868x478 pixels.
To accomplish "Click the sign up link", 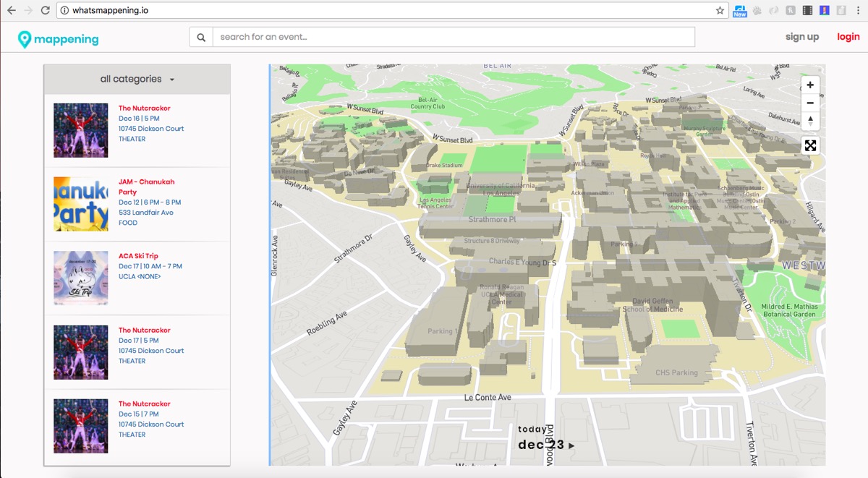I will (x=802, y=37).
